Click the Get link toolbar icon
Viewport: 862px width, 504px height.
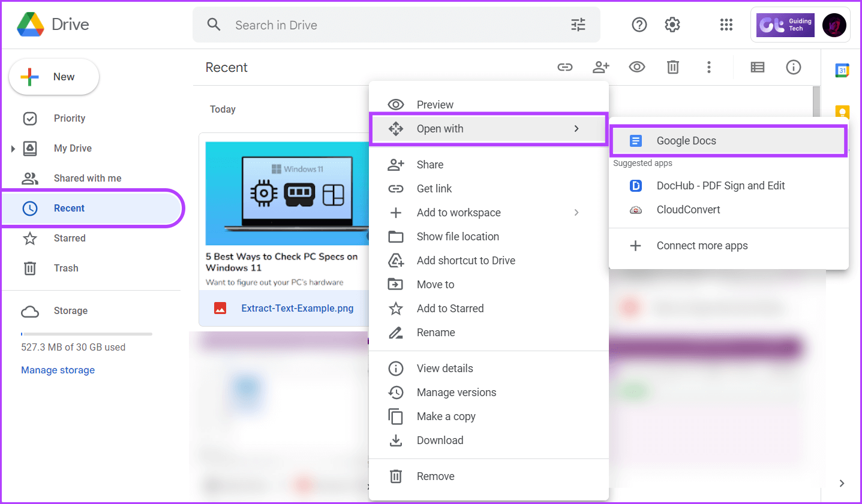[x=565, y=67]
